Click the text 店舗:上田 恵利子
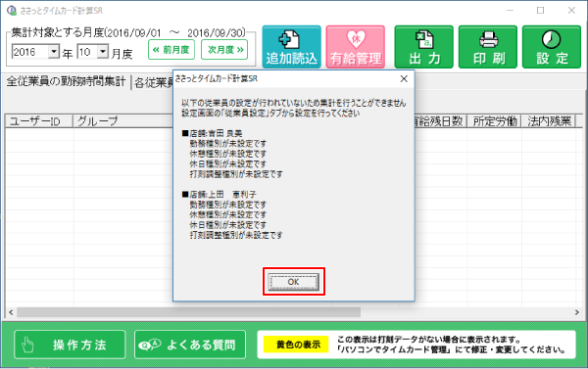 point(222,195)
